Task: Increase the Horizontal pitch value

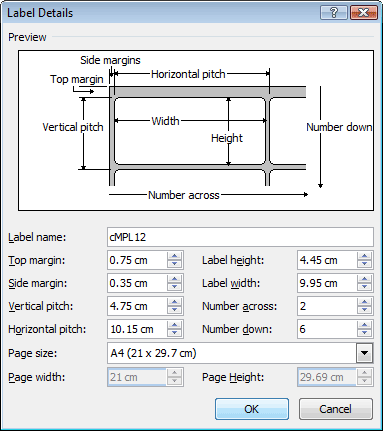Action: click(x=174, y=325)
